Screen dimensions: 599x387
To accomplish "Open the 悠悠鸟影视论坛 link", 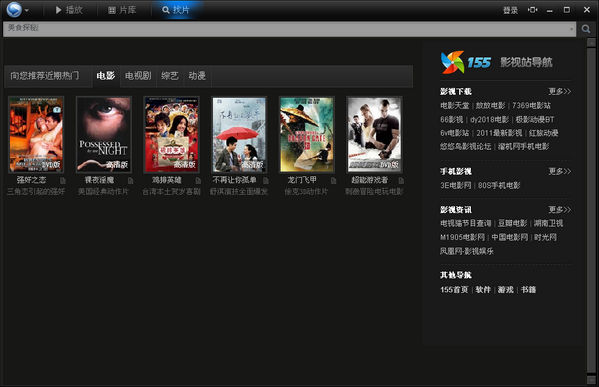I will (x=465, y=146).
